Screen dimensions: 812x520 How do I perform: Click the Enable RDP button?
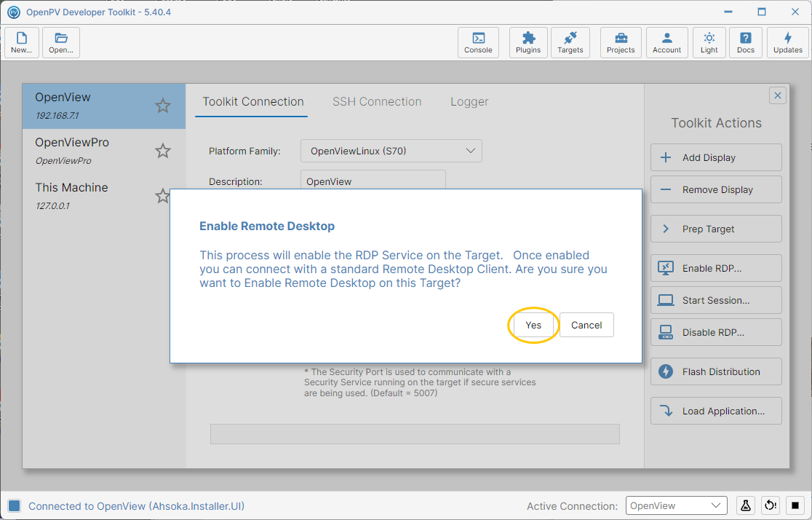pos(716,268)
